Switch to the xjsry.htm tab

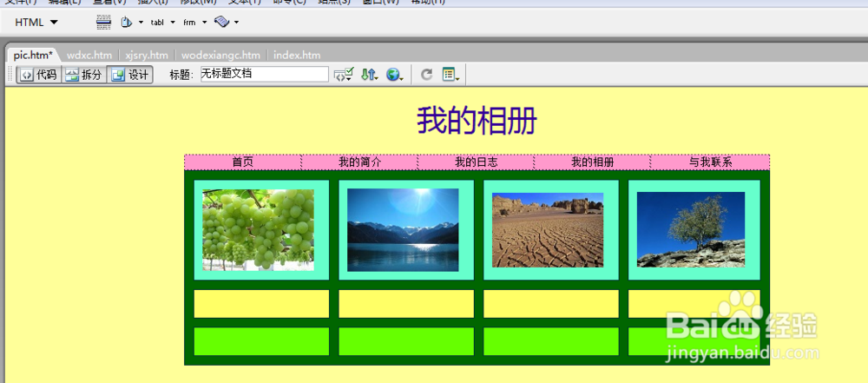tap(147, 56)
